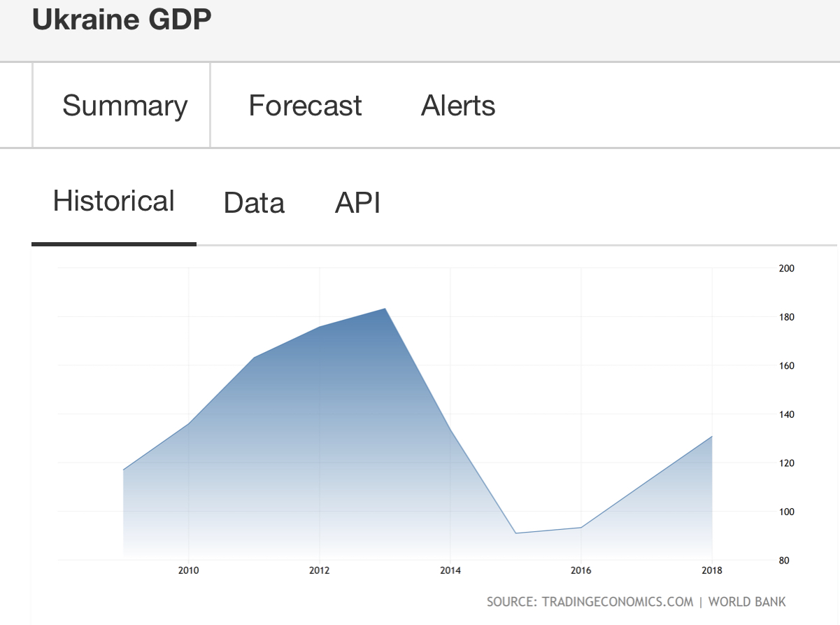Click the 2018 x-axis label

[712, 570]
